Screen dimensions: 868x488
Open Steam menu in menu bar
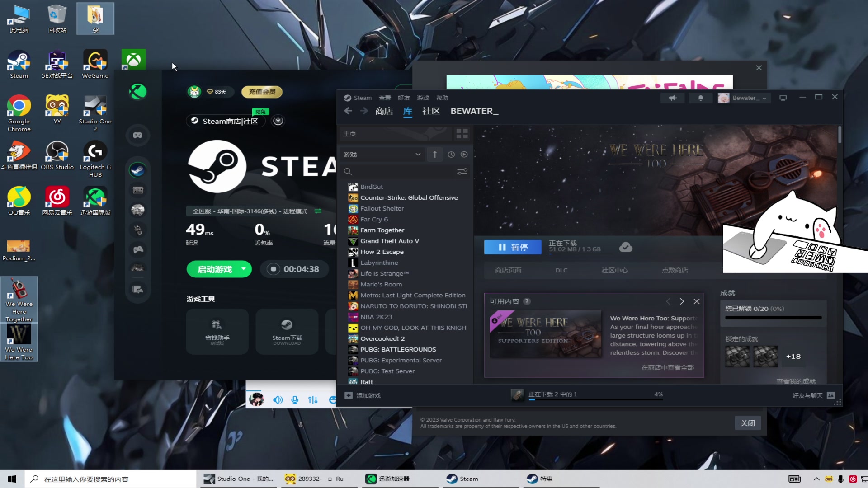point(363,98)
